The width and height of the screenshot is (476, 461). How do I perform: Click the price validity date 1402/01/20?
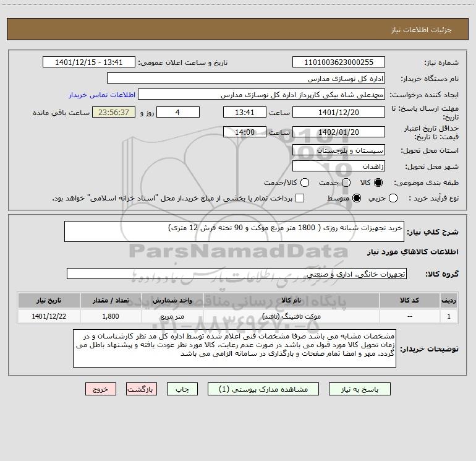(339, 132)
